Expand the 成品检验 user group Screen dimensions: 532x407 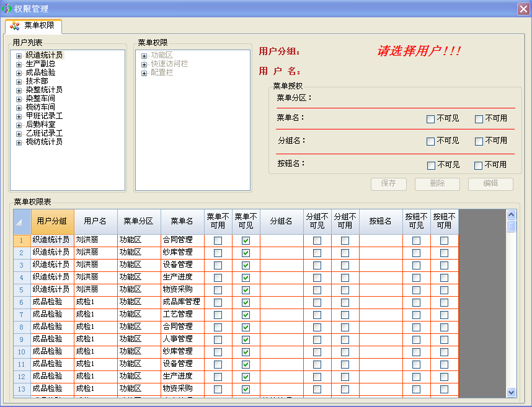[x=19, y=73]
